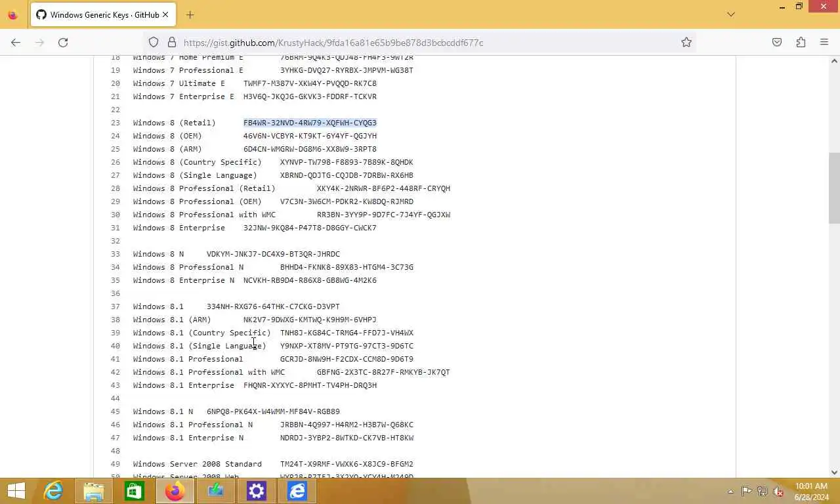
Task: Click Windows 7 Professional E key
Action: [346, 70]
